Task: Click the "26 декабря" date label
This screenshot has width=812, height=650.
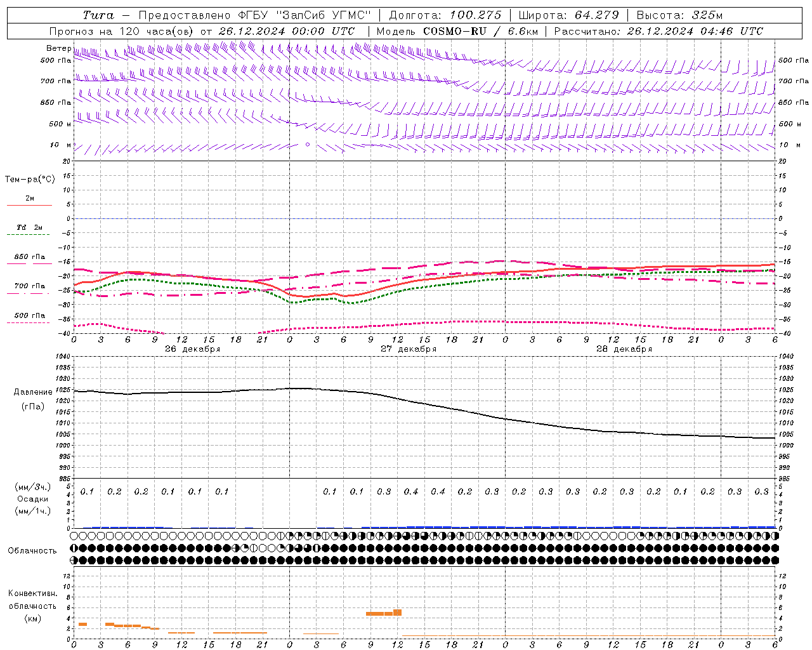Action: [192, 349]
